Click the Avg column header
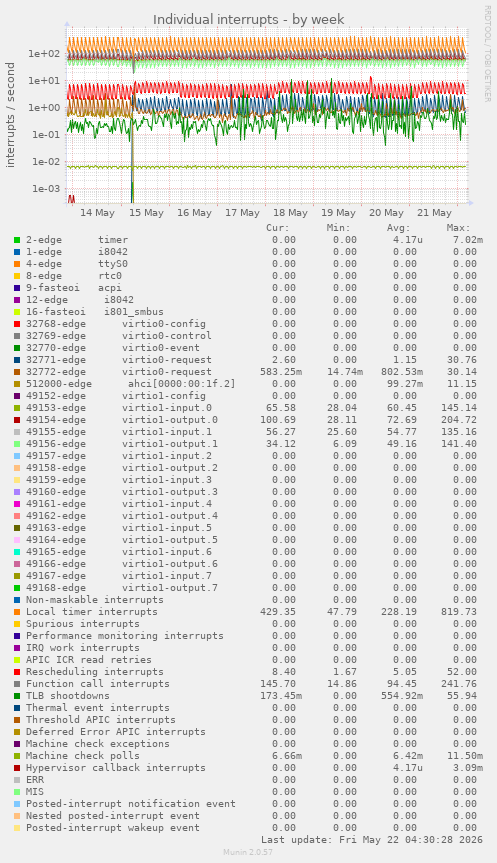This screenshot has width=497, height=863. click(398, 228)
